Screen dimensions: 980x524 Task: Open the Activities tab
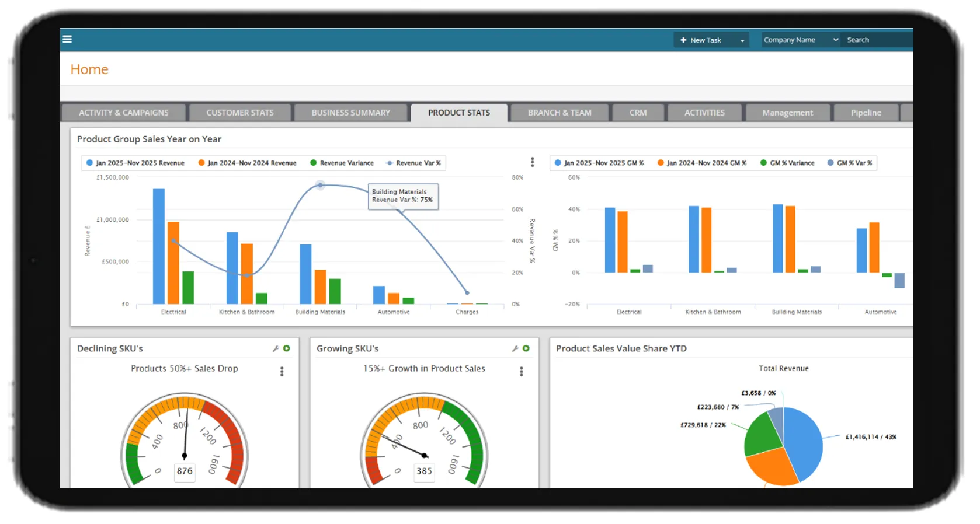704,113
